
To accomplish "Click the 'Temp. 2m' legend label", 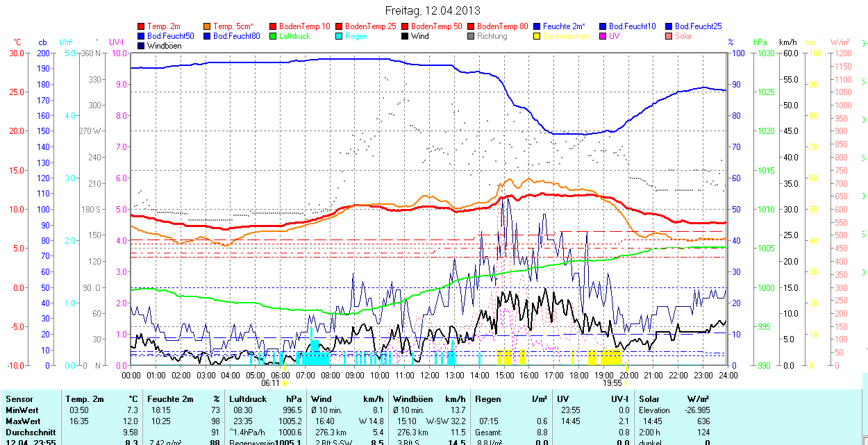I will (x=164, y=26).
